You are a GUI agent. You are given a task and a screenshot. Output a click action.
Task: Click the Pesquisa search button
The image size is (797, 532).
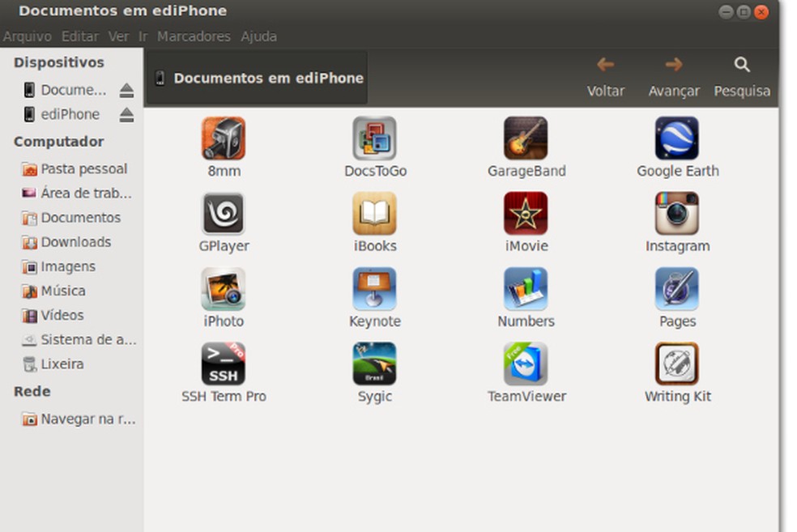pyautogui.click(x=741, y=76)
